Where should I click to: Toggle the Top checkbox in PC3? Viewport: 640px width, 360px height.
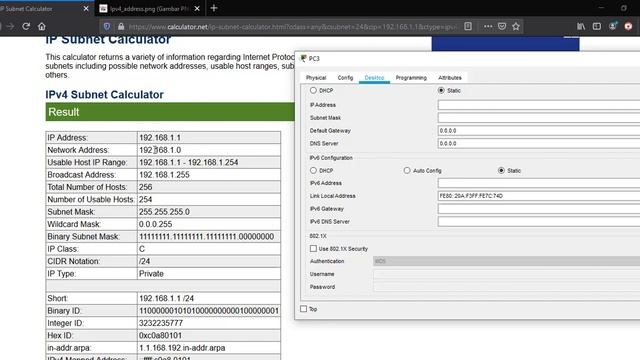(x=303, y=309)
